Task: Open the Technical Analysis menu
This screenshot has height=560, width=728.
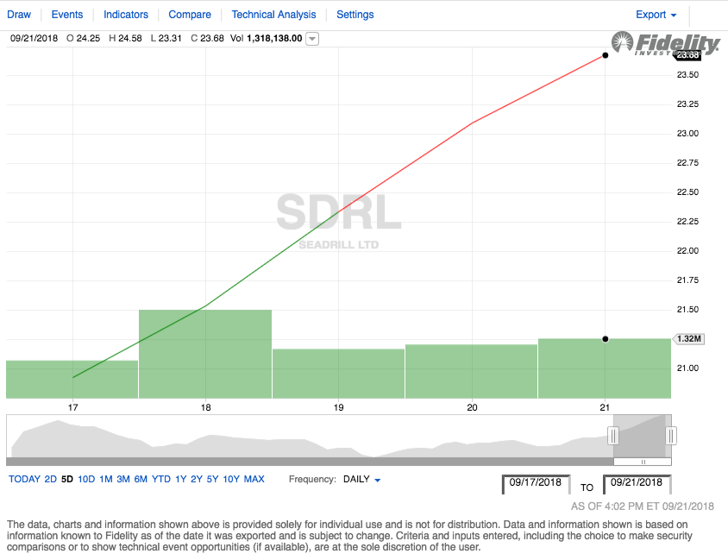Action: tap(273, 15)
